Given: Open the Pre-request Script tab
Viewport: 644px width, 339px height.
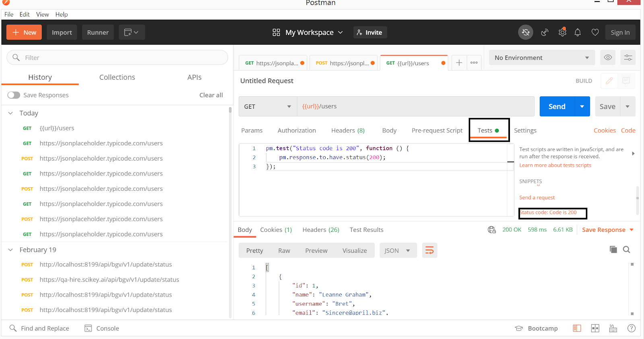Looking at the screenshot, I should pyautogui.click(x=437, y=130).
